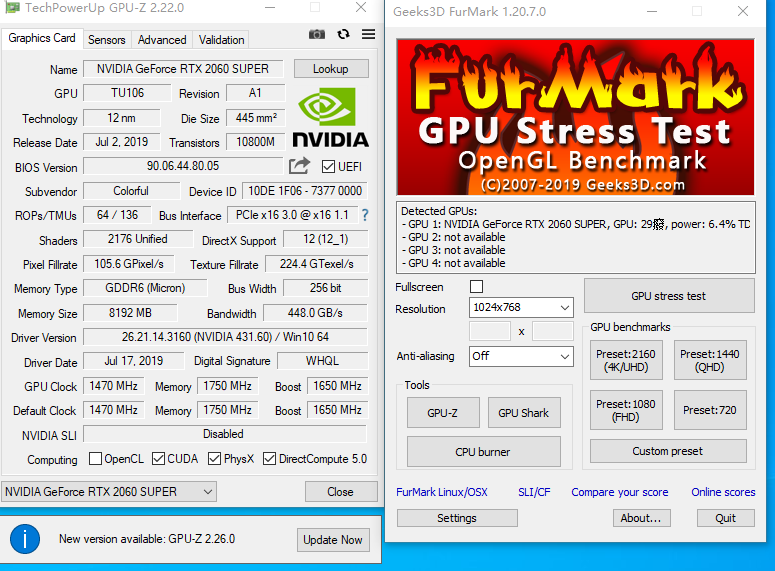Click the BIOS share/export arrow icon
The height and width of the screenshot is (571, 775).
point(300,166)
